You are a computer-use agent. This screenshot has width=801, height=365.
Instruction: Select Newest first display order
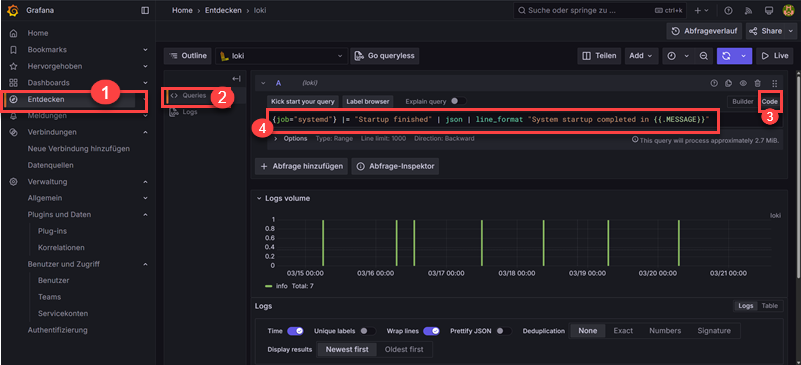(346, 350)
